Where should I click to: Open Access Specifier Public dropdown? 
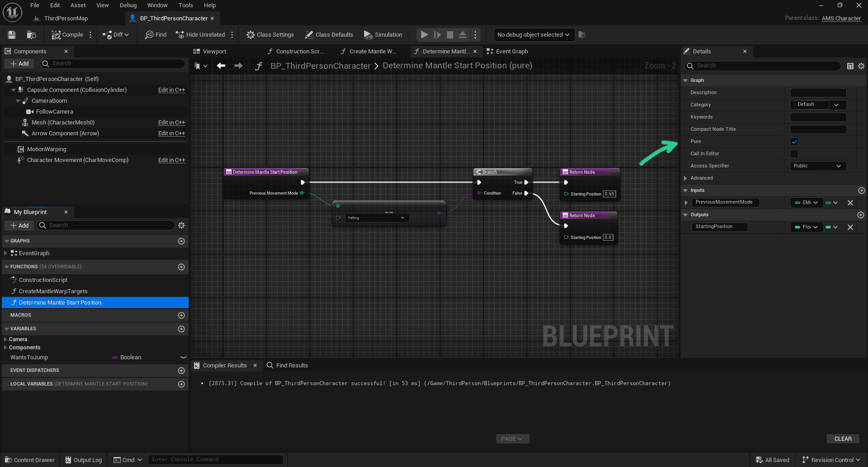818,166
